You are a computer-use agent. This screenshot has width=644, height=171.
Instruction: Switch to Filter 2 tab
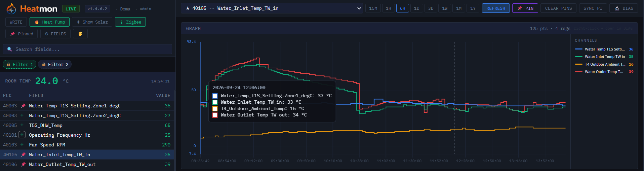click(x=55, y=64)
